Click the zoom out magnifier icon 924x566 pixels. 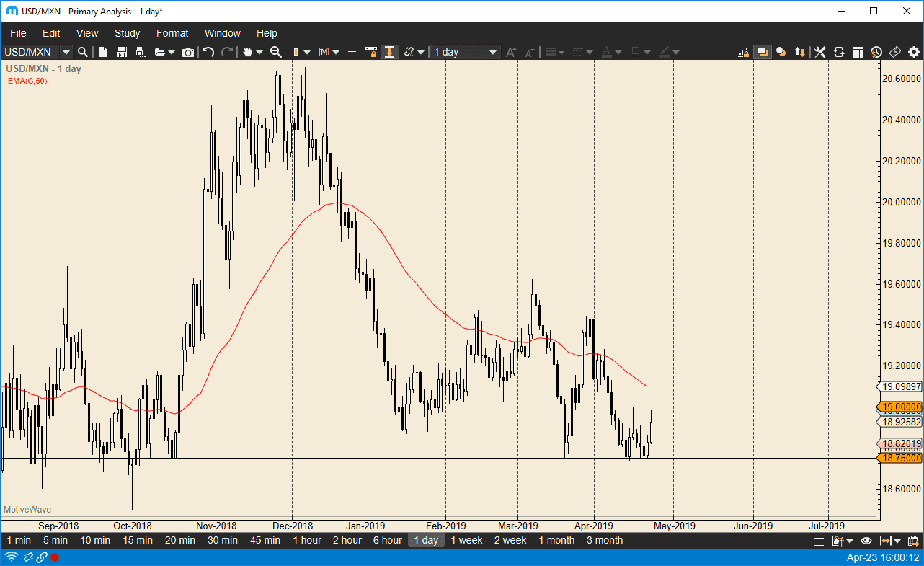(x=275, y=52)
